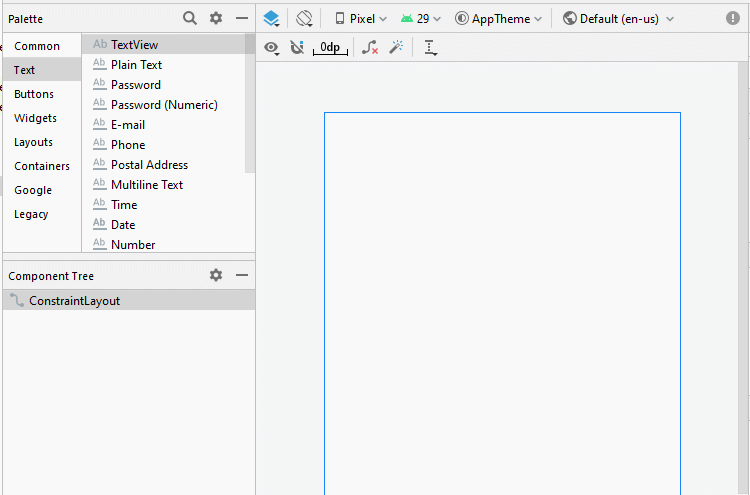
Task: Open Palette settings gear menu
Action: pos(216,18)
